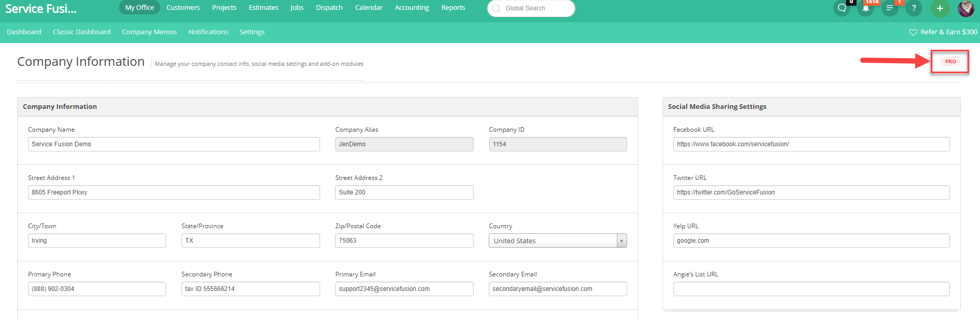This screenshot has width=980, height=320.
Task: Click the Service Fusion logo
Action: [41, 9]
